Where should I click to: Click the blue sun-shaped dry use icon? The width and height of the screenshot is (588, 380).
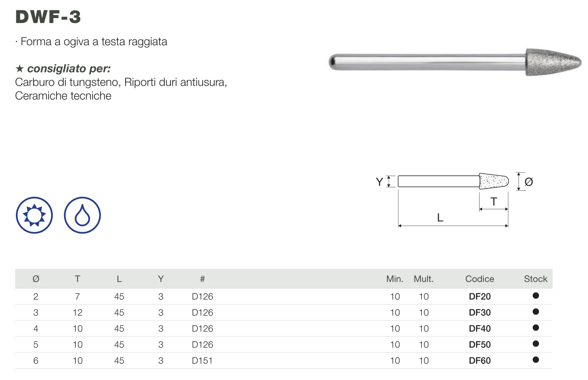(x=34, y=215)
